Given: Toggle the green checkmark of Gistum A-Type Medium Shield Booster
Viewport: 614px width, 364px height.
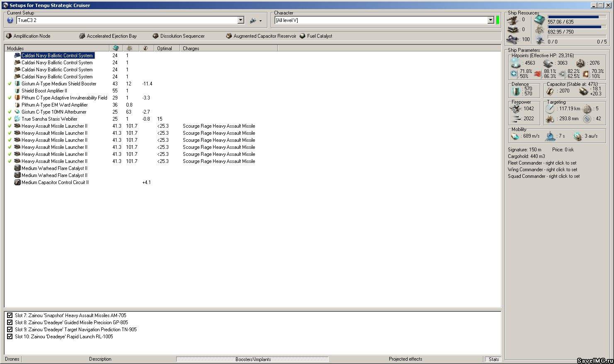Looking at the screenshot, I should pyautogui.click(x=10, y=84).
